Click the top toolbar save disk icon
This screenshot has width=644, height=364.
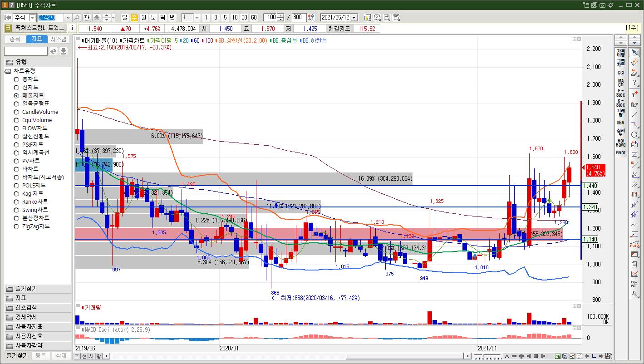click(387, 17)
